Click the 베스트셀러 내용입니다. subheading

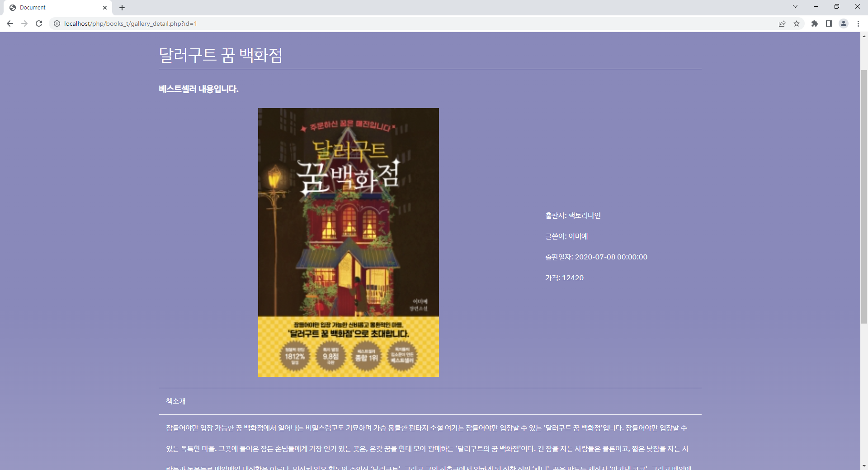click(x=198, y=89)
